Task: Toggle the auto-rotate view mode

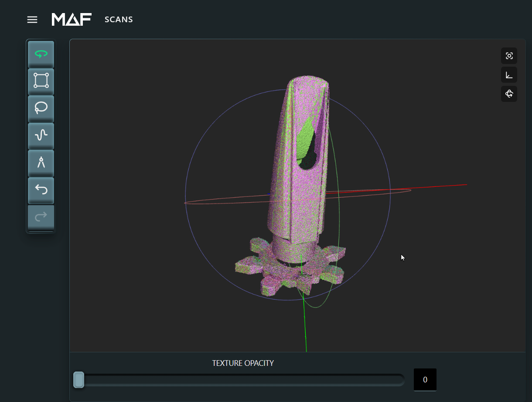Action: pyautogui.click(x=509, y=94)
